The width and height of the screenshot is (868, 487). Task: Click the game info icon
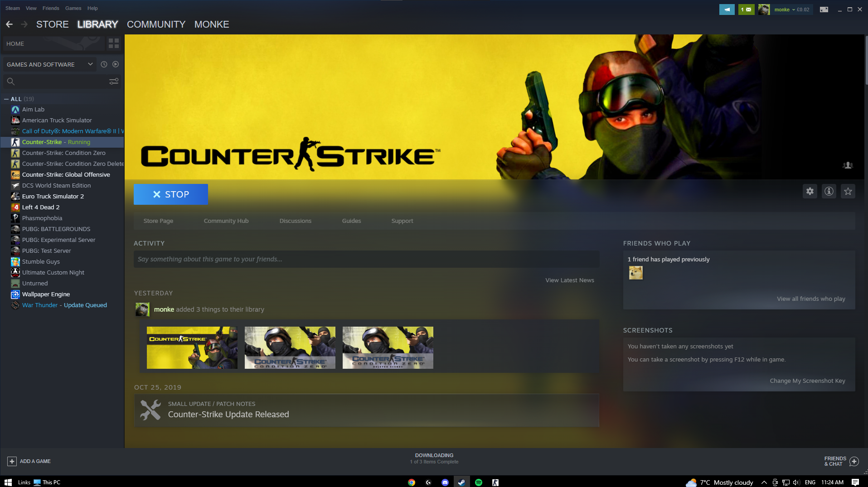829,191
